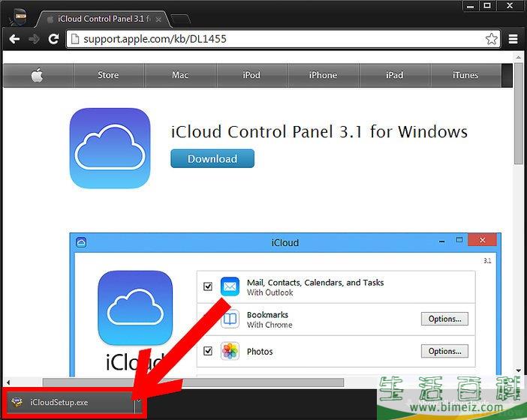
Task: Click the vertical scrollbar thumb
Action: [x=518, y=113]
